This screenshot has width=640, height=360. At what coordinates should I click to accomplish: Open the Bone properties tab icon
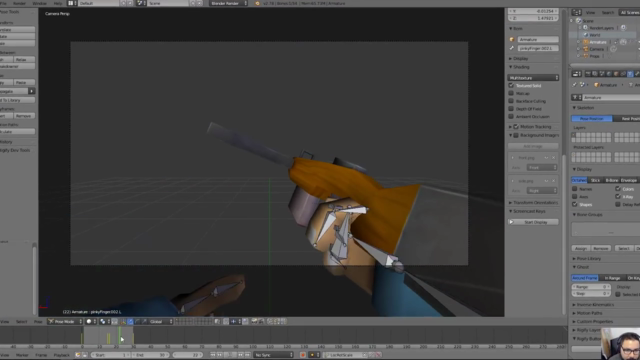[x=637, y=74]
